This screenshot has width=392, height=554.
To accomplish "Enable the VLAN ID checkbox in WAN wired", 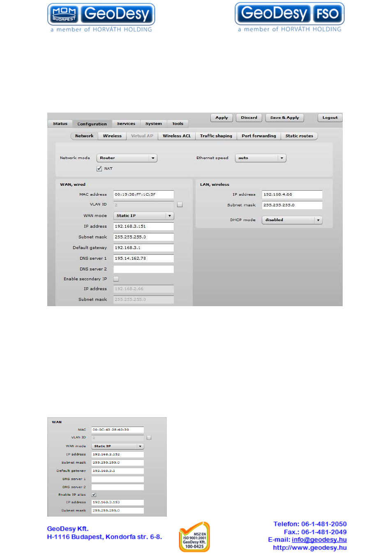I will pos(180,205).
